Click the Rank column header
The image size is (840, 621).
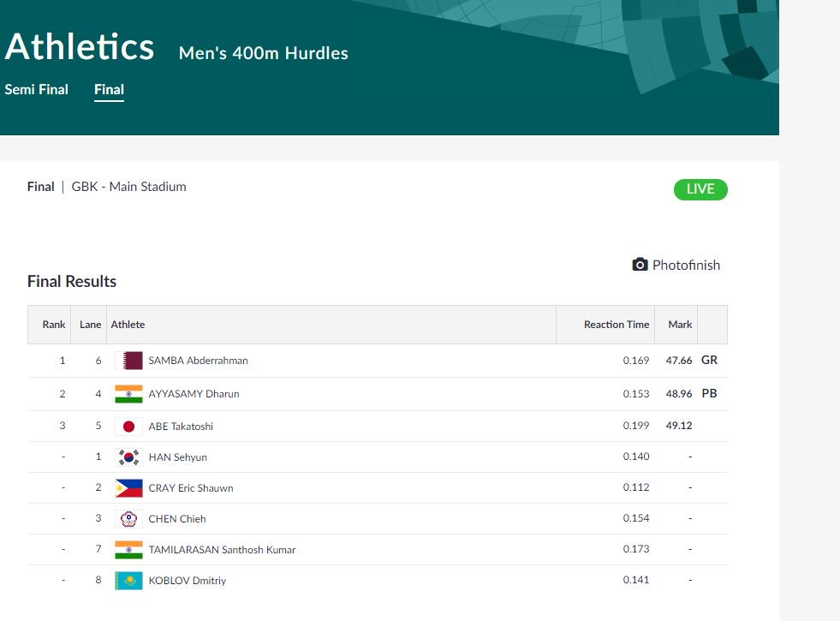click(54, 325)
